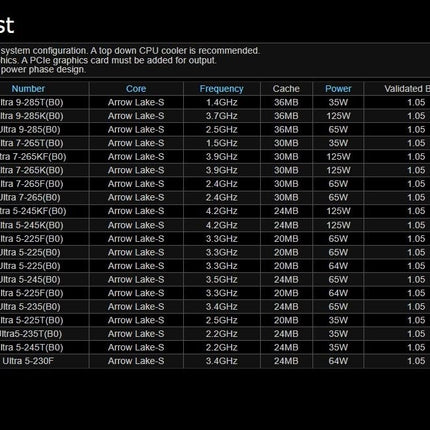430x430 pixels.
Task: Click the Power column header
Action: coord(338,89)
